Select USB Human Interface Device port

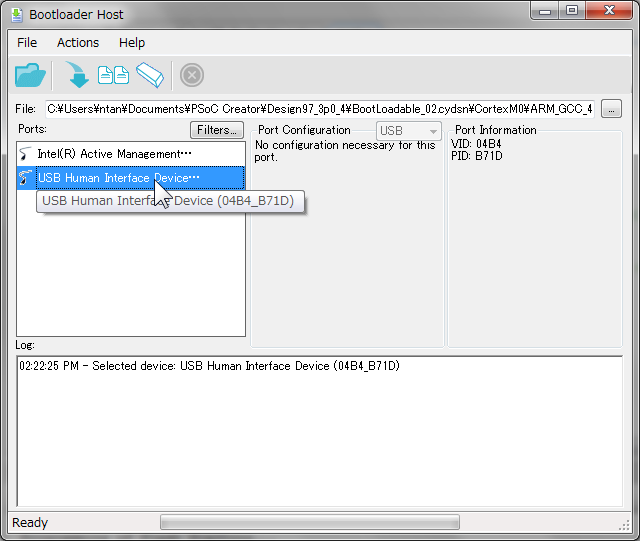click(131, 178)
